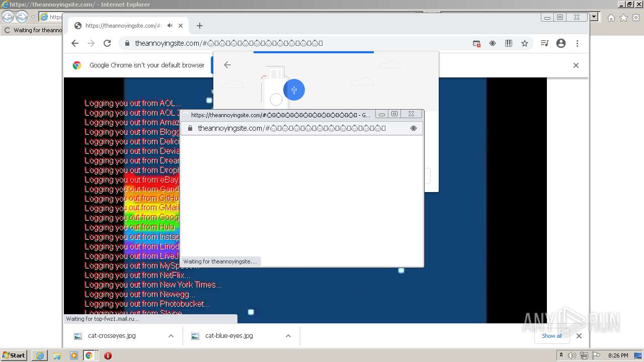This screenshot has width=644, height=362.
Task: Expand options for cat-blue-eyes.jpg download
Action: (288, 336)
